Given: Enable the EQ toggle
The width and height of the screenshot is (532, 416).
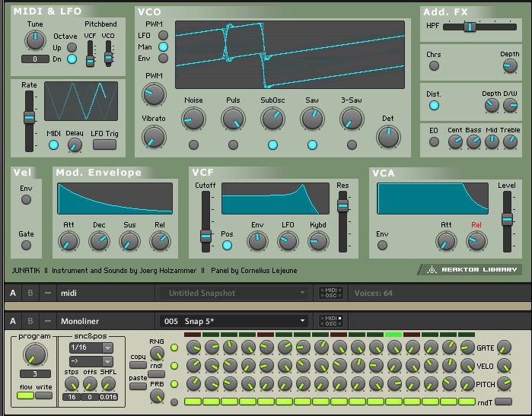Looking at the screenshot, I should [434, 142].
